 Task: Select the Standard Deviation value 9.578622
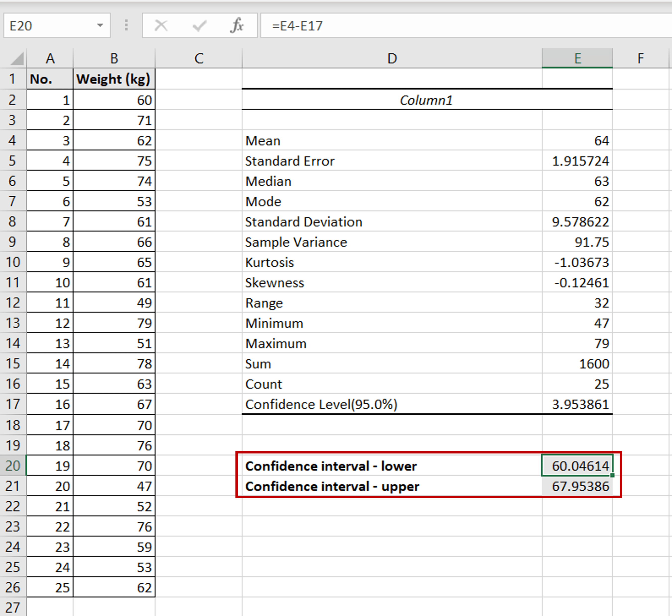pos(578,222)
